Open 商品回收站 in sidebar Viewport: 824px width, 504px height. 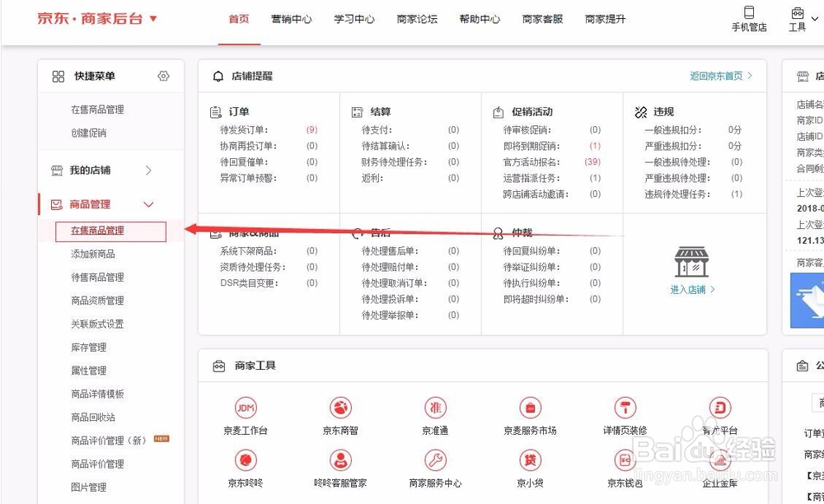(93, 418)
